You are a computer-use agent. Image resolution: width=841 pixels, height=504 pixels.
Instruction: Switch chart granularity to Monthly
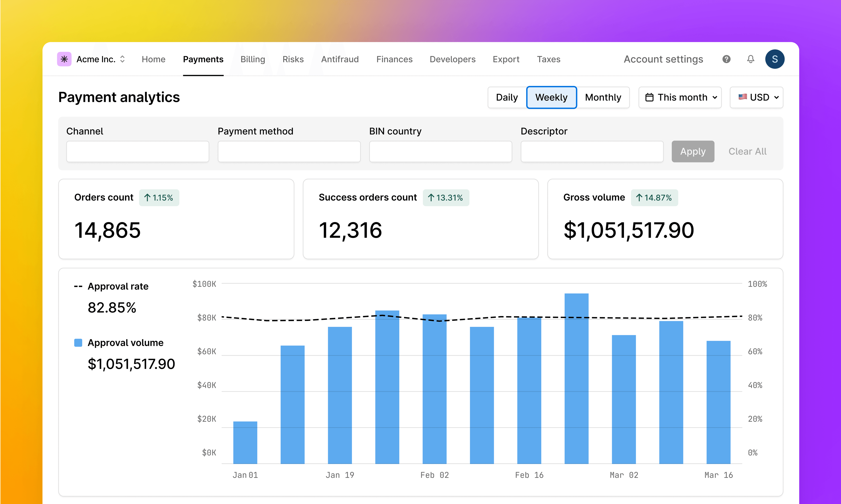pyautogui.click(x=603, y=98)
